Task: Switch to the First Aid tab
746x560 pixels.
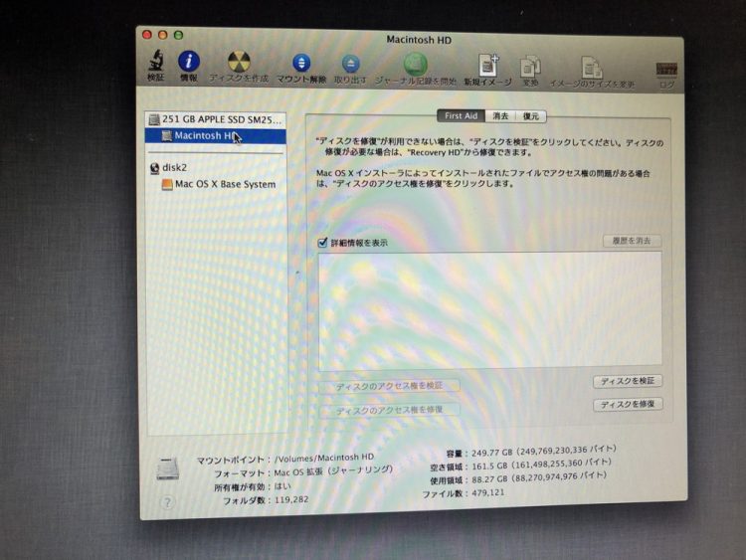Action: [x=461, y=115]
